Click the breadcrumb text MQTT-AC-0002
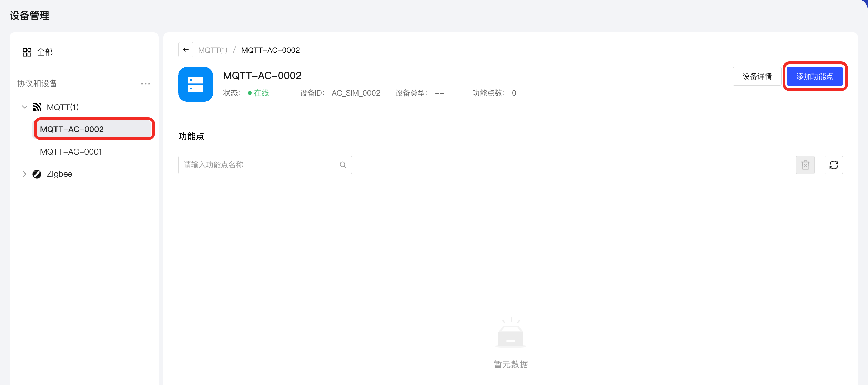868x385 pixels. coord(271,50)
